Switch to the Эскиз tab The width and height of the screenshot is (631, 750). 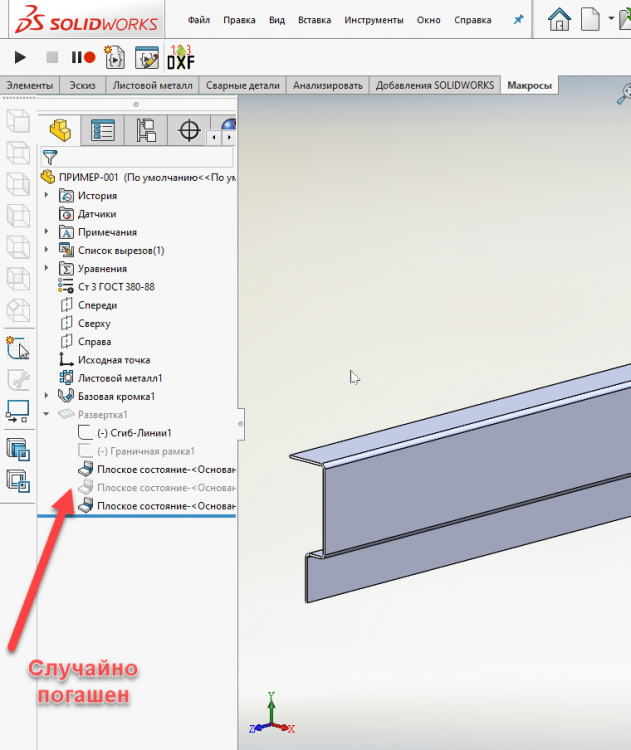coord(82,86)
